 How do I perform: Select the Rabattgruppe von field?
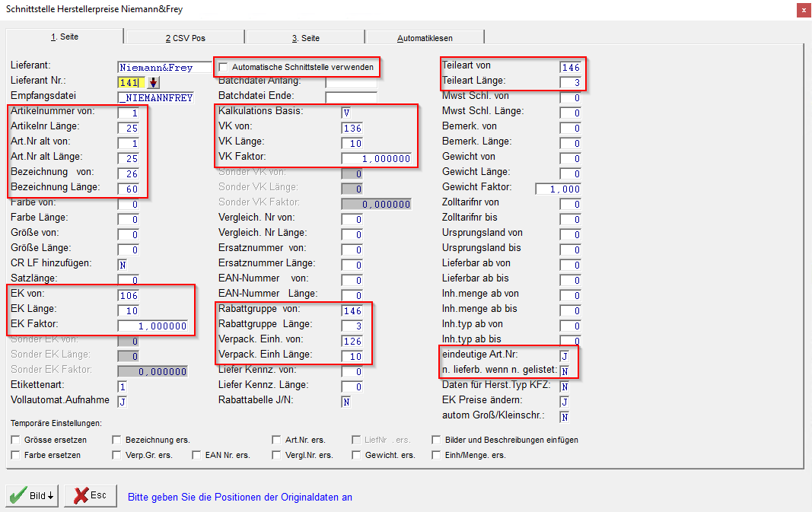click(x=352, y=310)
